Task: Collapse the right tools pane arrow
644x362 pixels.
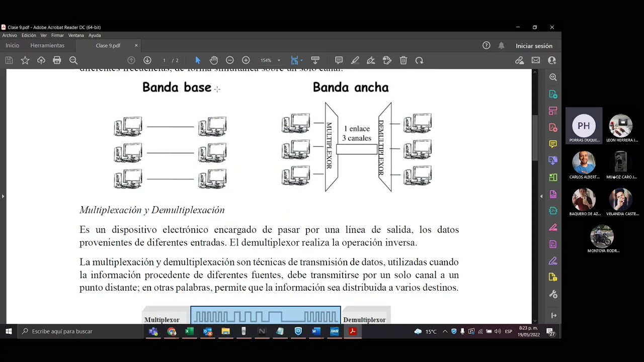Action: [541, 196]
